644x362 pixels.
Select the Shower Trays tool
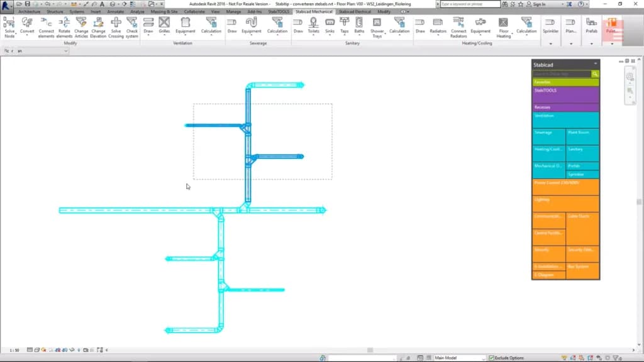[377, 28]
